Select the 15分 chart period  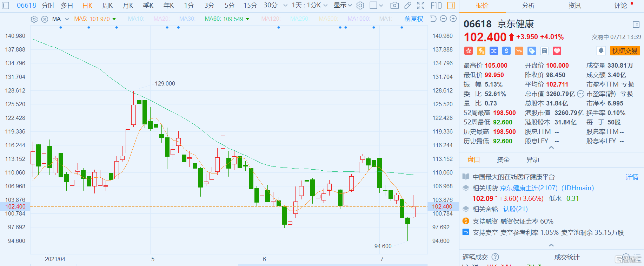(x=250, y=6)
